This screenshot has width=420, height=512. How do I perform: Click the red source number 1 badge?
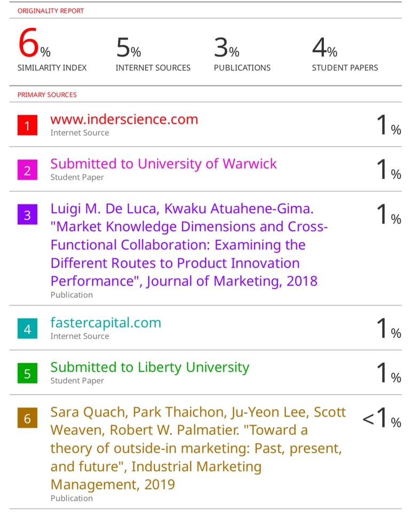coord(27,125)
